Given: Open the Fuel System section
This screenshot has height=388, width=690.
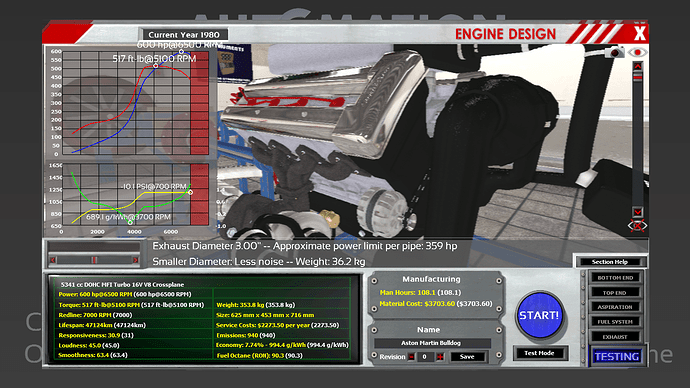Looking at the screenshot, I should tap(615, 322).
